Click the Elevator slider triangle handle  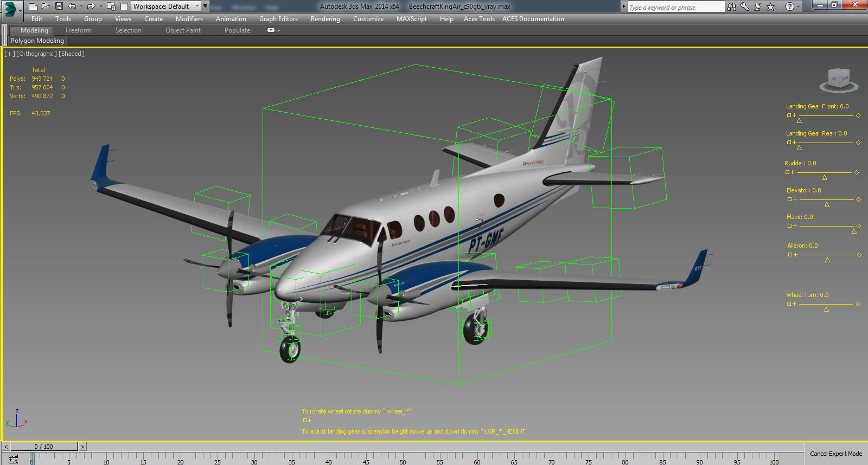click(x=827, y=204)
